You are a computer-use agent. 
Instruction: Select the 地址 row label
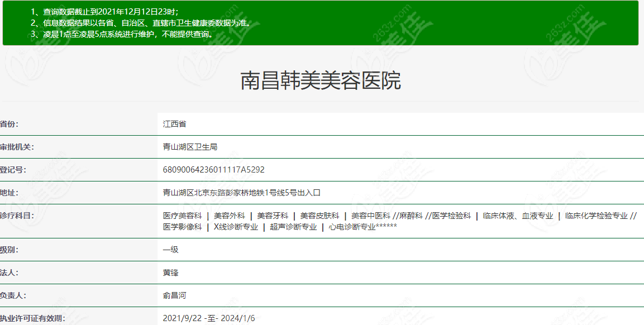coord(10,193)
